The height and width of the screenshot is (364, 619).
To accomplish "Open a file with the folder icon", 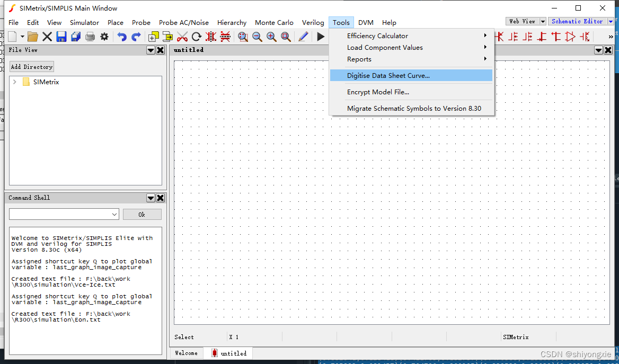I will (33, 37).
